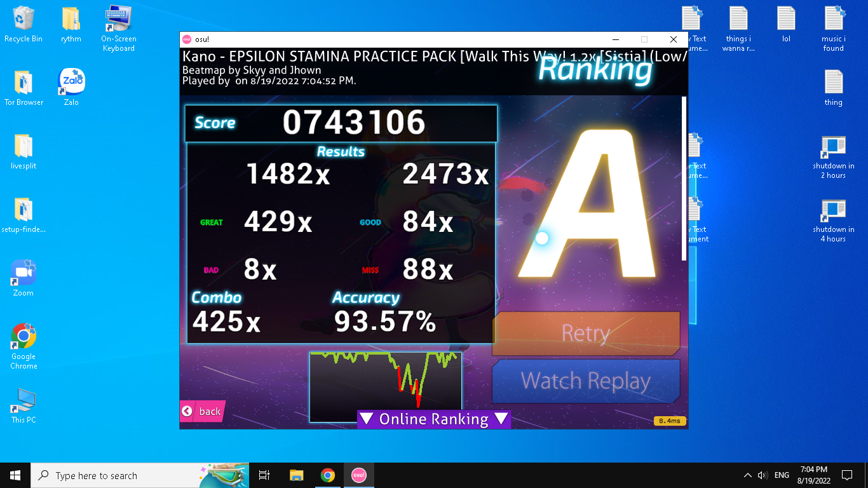Screen dimensions: 868x488
Task: Open the taskbar clock and calendar
Action: click(814, 475)
